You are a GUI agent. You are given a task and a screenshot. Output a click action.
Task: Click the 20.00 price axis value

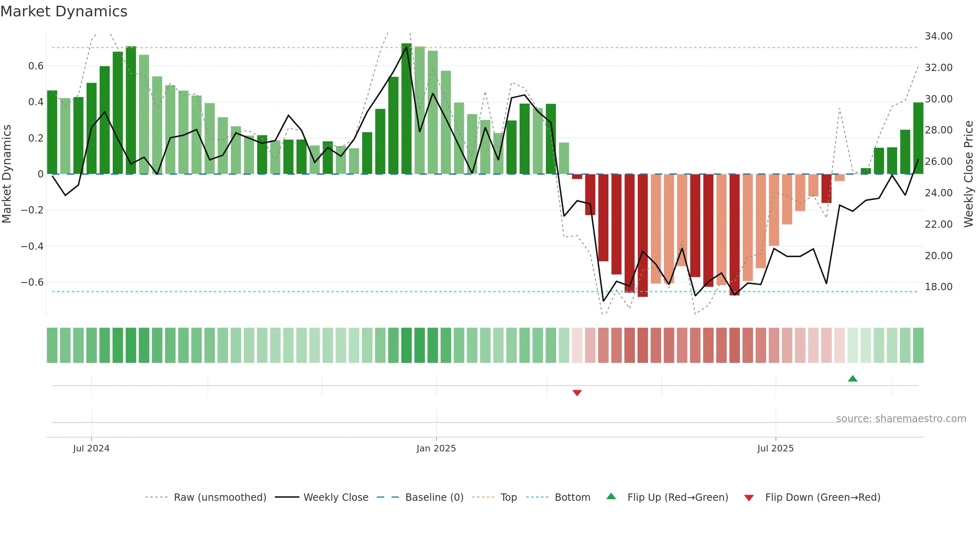pyautogui.click(x=938, y=256)
